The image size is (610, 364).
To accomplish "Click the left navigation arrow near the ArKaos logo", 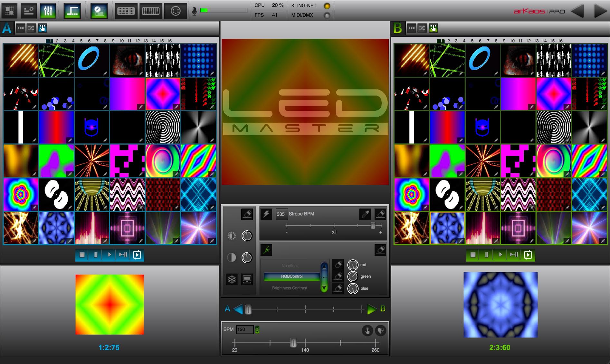I will (577, 11).
